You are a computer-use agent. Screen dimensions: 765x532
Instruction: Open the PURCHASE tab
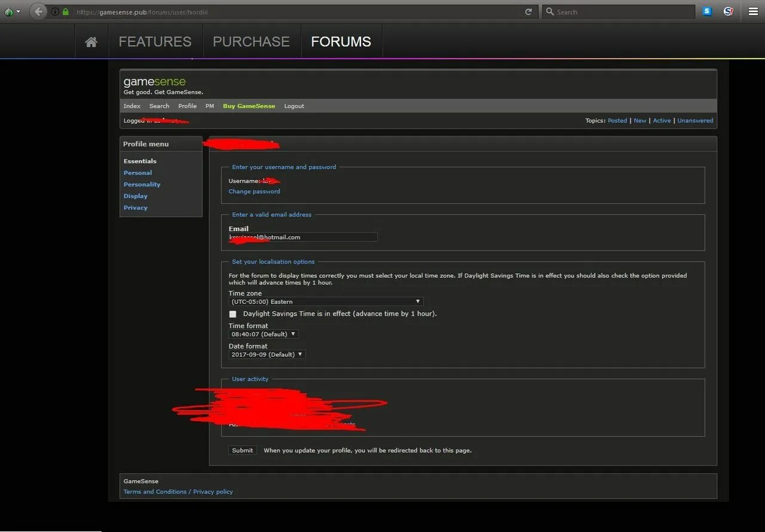pos(252,41)
